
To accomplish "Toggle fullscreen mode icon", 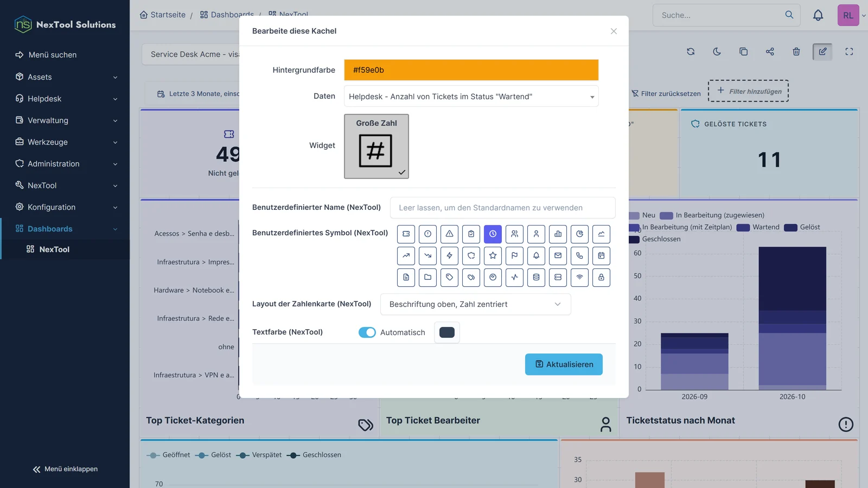I will 849,52.
